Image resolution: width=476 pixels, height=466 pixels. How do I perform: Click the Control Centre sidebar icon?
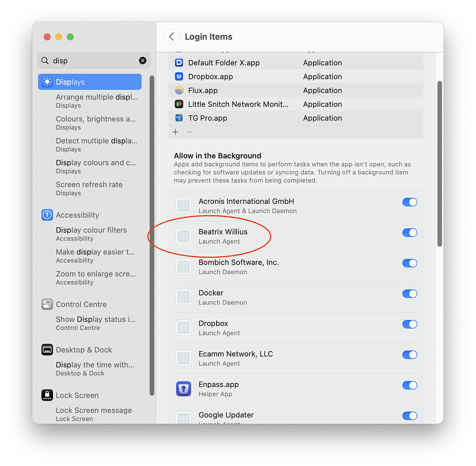click(47, 304)
